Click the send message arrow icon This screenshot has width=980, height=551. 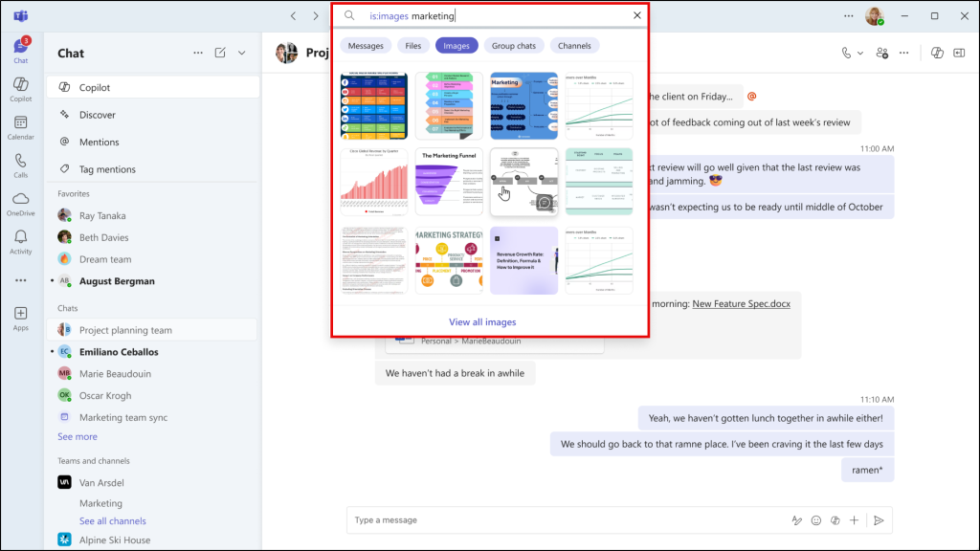click(878, 520)
